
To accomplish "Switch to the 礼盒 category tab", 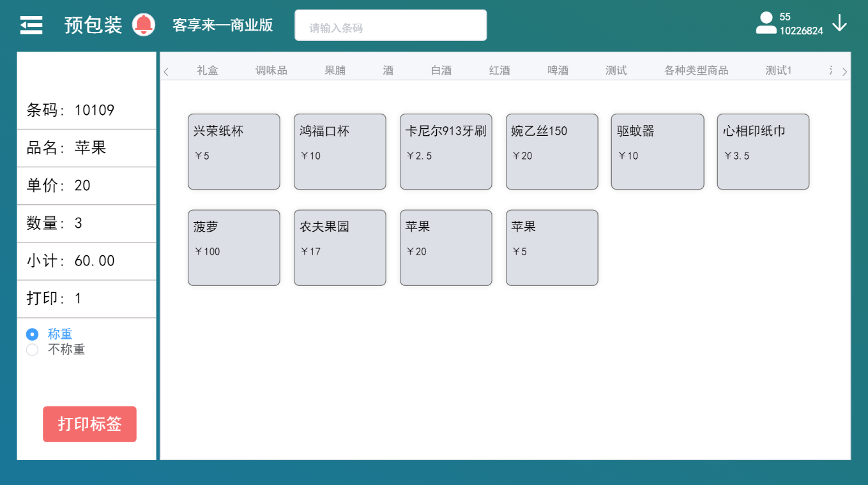I will pyautogui.click(x=208, y=70).
